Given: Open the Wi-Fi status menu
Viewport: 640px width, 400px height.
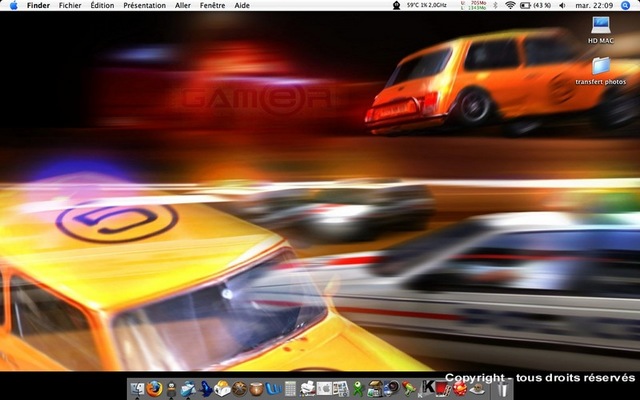Looking at the screenshot, I should (510, 5).
